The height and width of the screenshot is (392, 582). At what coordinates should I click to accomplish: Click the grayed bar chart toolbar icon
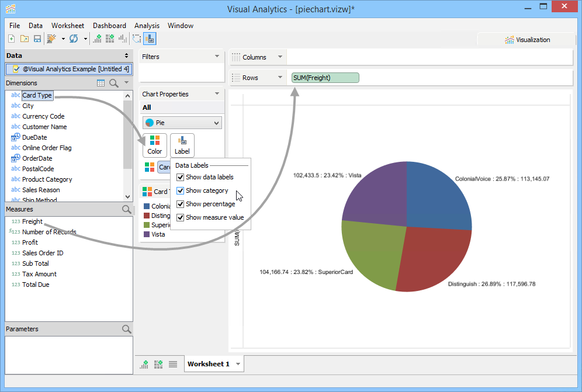(122, 39)
